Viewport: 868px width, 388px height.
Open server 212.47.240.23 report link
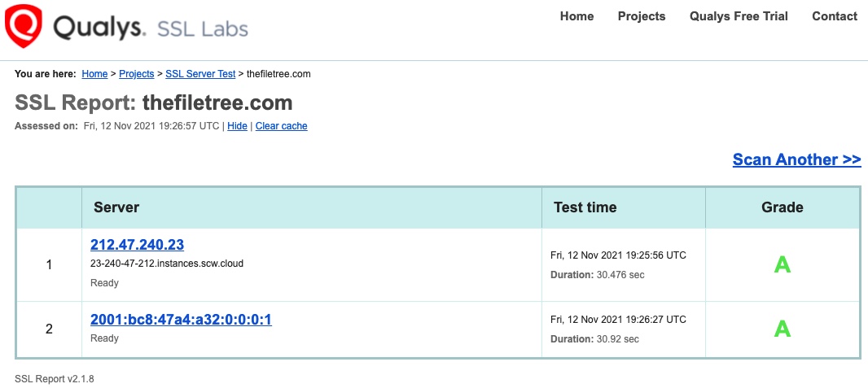tap(138, 244)
